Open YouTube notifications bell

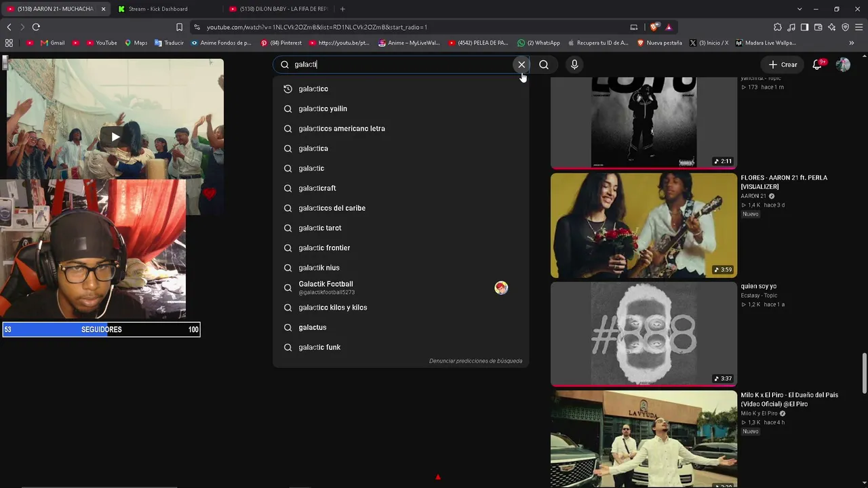click(x=818, y=64)
